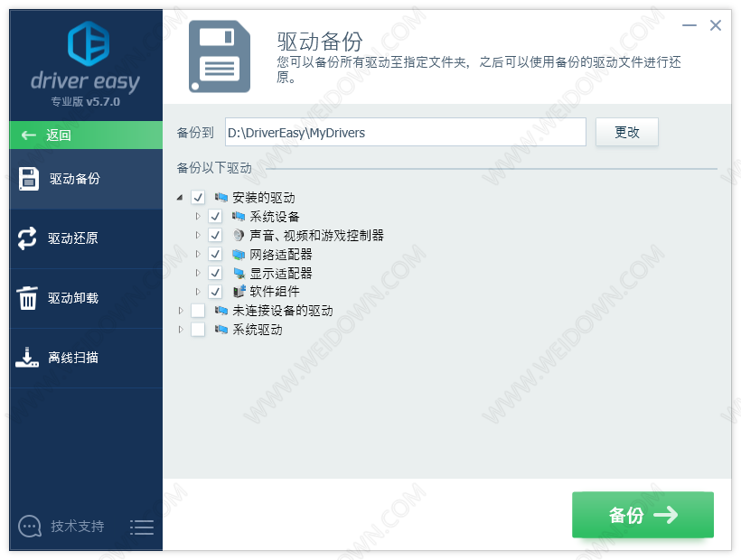Uncheck the 显示适配器 checkbox
Image resolution: width=741 pixels, height=560 pixels.
tap(215, 273)
